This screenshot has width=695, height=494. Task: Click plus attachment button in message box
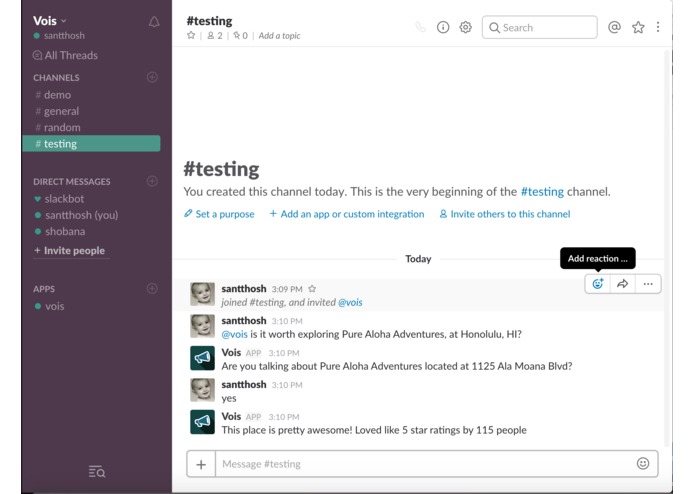[201, 464]
